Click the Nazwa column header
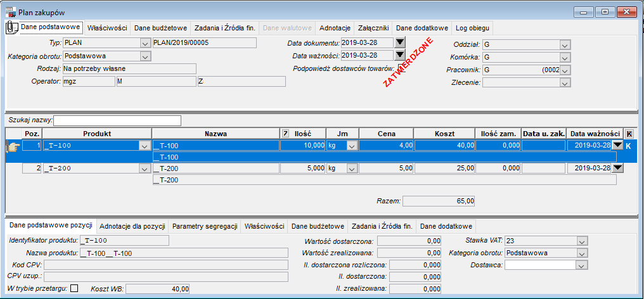The width and height of the screenshot is (644, 299). click(x=216, y=134)
